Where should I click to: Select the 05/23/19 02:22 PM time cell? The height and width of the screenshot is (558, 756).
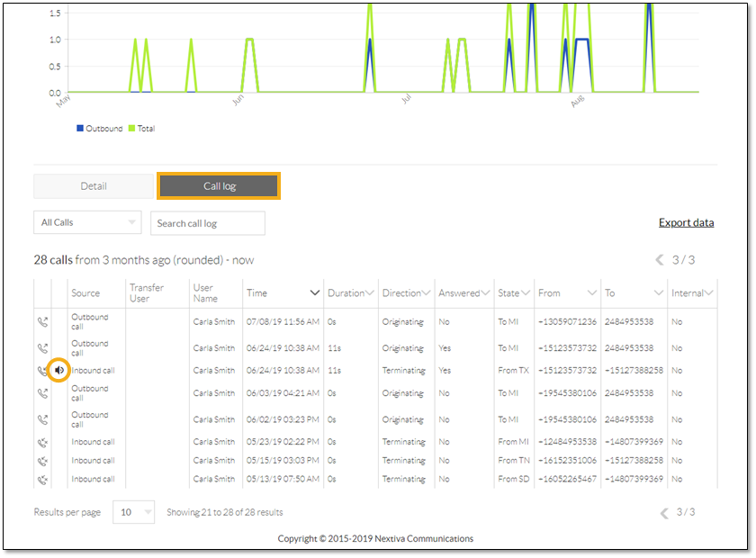(283, 442)
